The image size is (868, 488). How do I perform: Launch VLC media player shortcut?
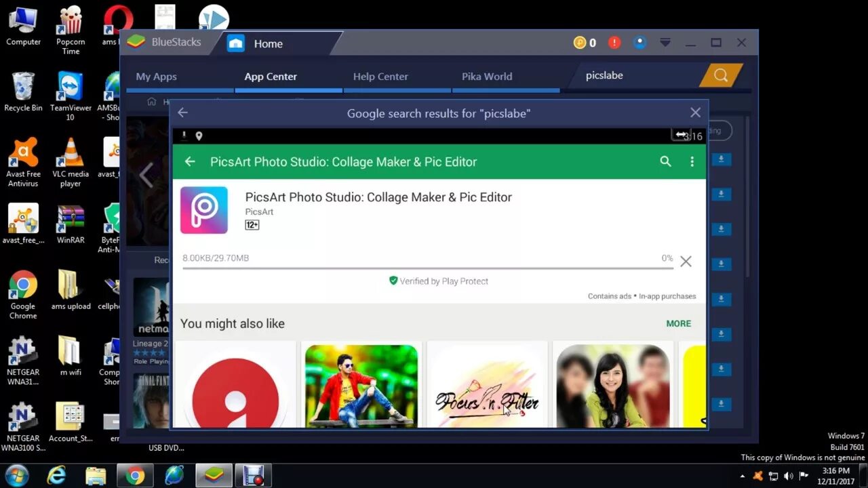coord(71,163)
